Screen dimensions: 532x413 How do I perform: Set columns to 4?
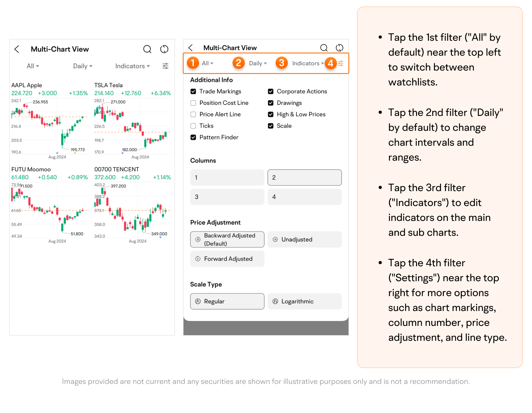coord(304,197)
